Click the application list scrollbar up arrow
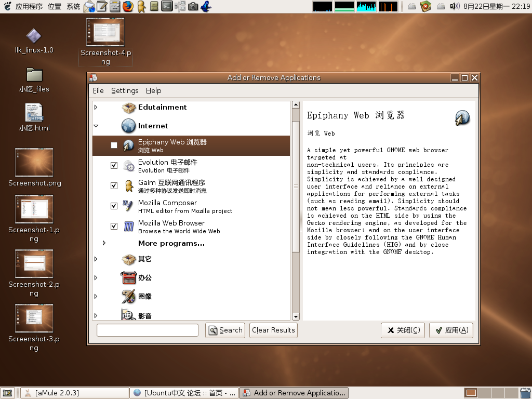 coord(296,104)
